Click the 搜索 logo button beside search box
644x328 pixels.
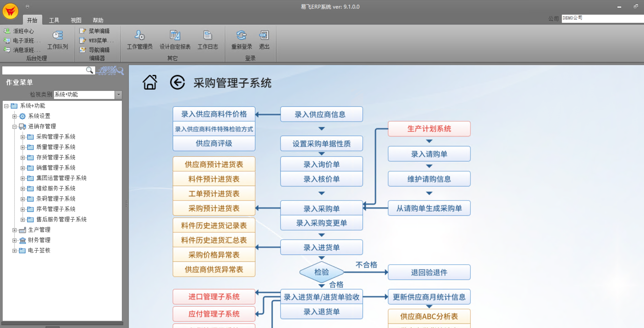(x=110, y=71)
